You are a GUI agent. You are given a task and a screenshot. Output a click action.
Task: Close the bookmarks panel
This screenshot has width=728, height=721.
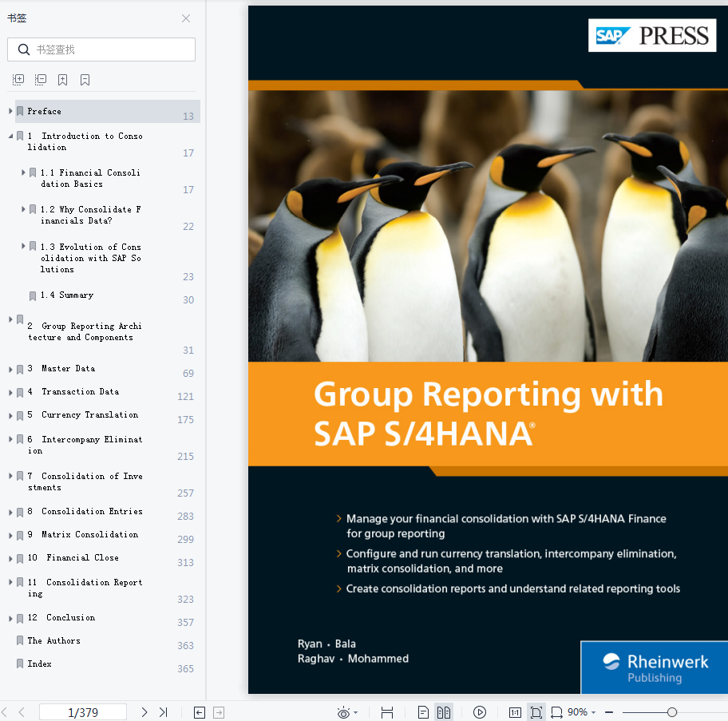186,18
